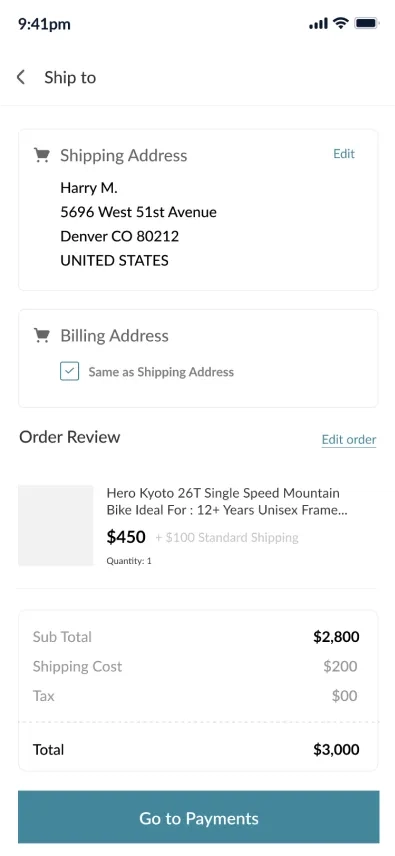Viewport: 395px width, 856px height.
Task: Tap the back chevron arrow
Action: tap(21, 77)
